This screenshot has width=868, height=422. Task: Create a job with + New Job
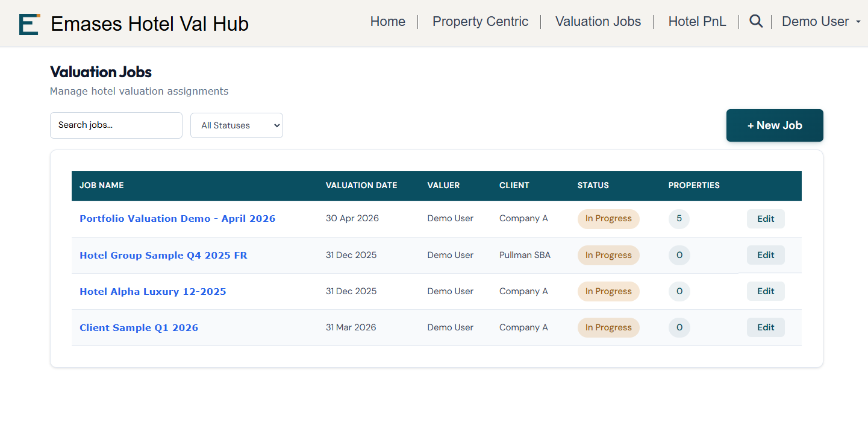click(775, 125)
